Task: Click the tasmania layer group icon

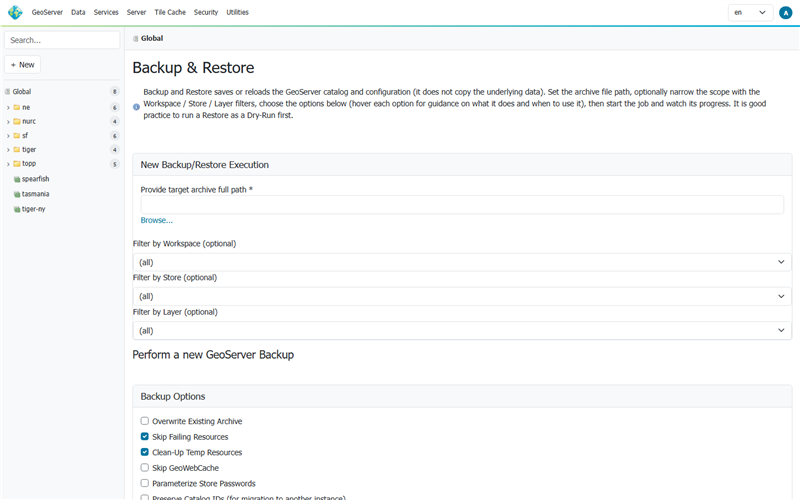Action: [x=17, y=194]
